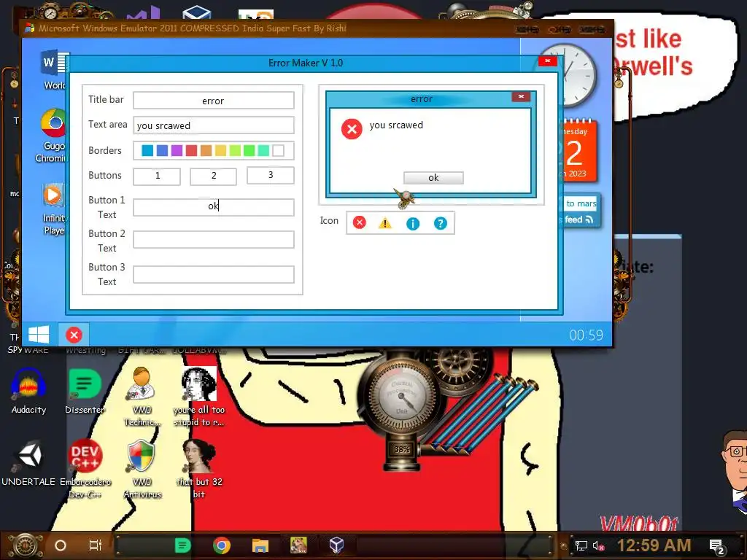Launch the UNDERTALE Unity shortcut
The image size is (747, 560).
pos(28,463)
